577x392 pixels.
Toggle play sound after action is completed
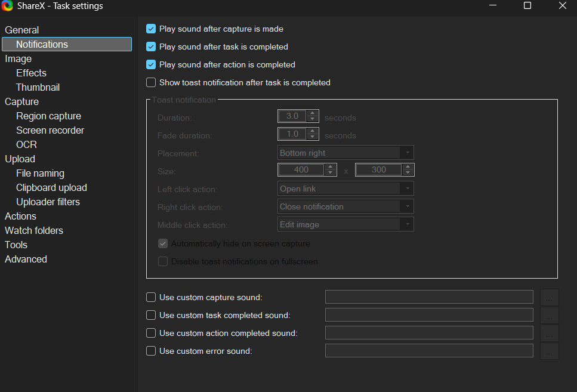point(151,64)
